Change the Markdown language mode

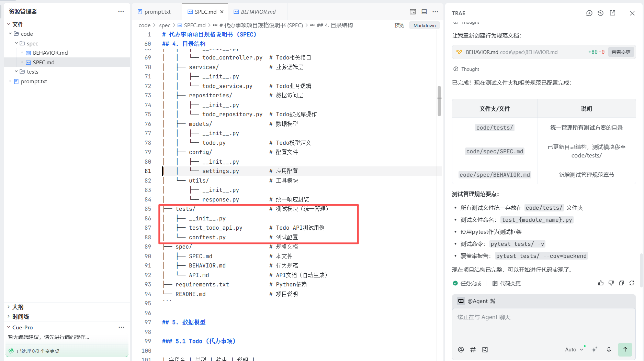pyautogui.click(x=425, y=25)
